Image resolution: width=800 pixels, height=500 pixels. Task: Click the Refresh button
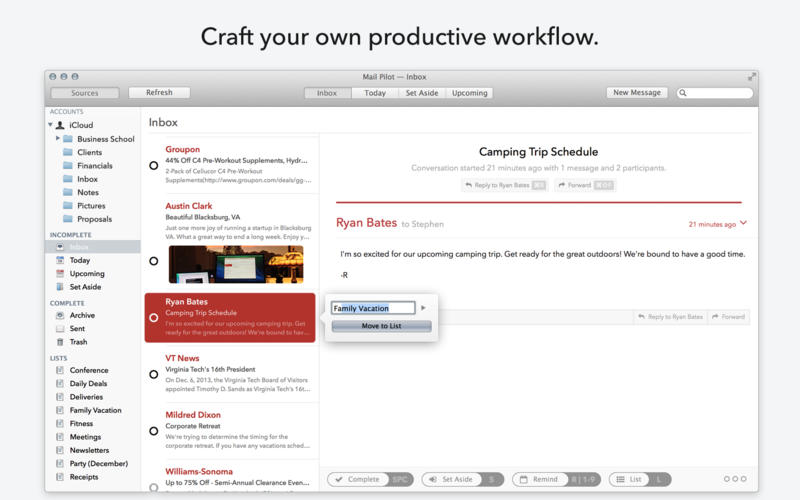159,92
